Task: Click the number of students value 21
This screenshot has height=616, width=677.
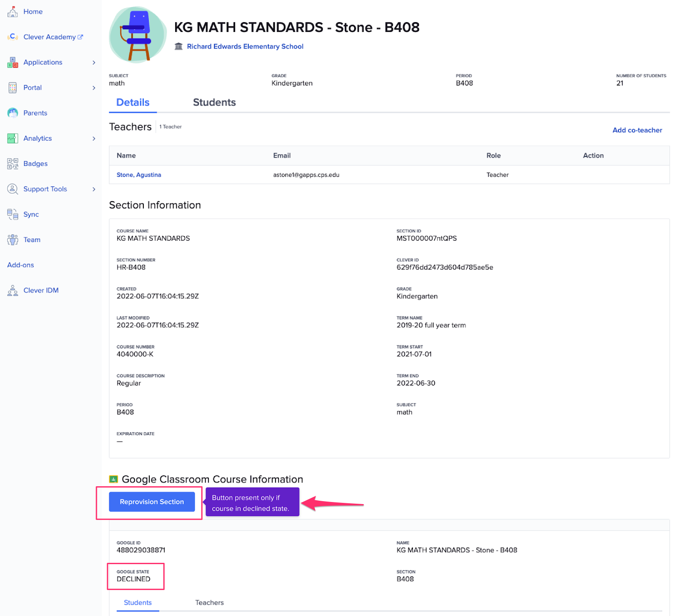Action: click(620, 83)
